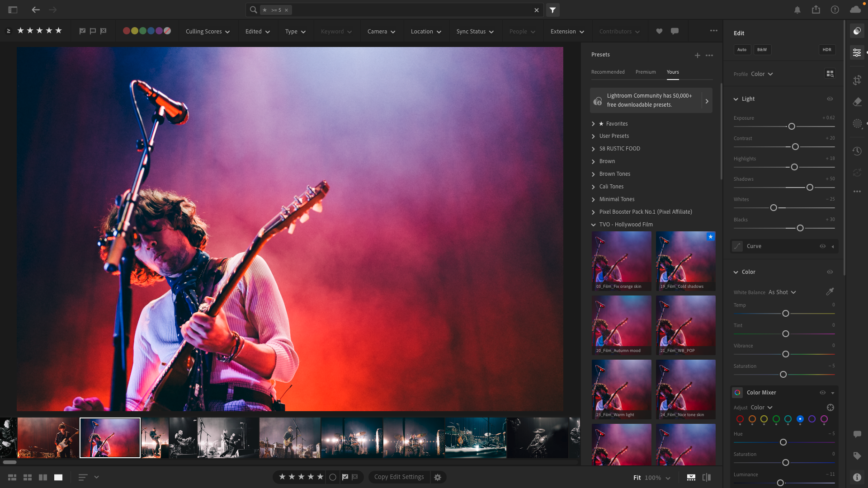This screenshot has height=488, width=868.
Task: Click the white balance eyedropper
Action: (x=830, y=292)
